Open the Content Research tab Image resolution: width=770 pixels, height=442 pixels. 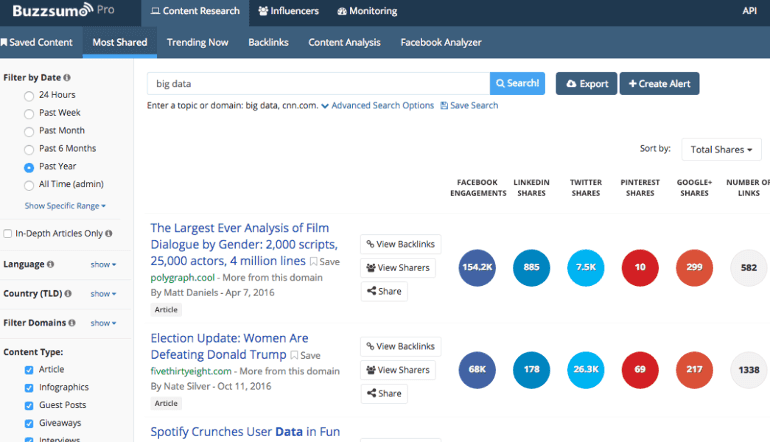[x=195, y=11]
